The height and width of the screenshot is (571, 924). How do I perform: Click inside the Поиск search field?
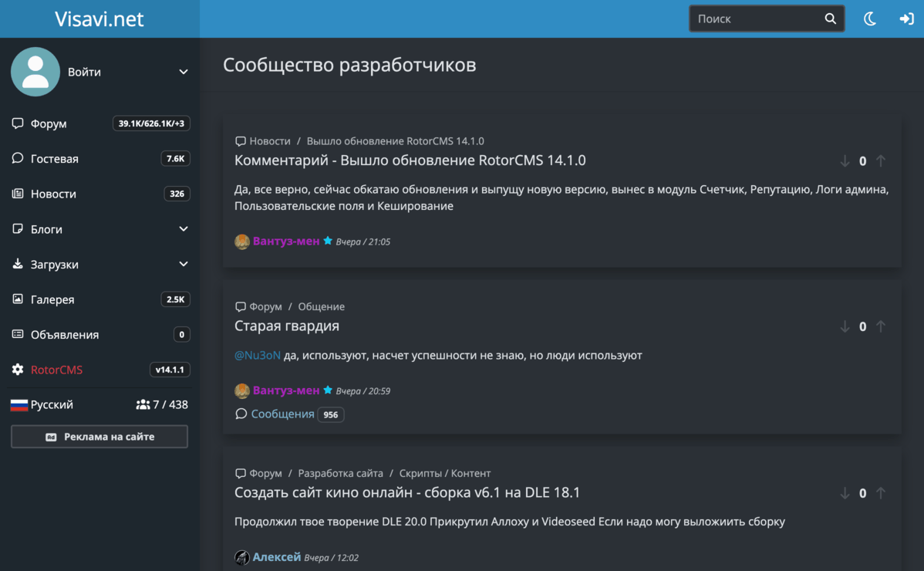pos(757,19)
